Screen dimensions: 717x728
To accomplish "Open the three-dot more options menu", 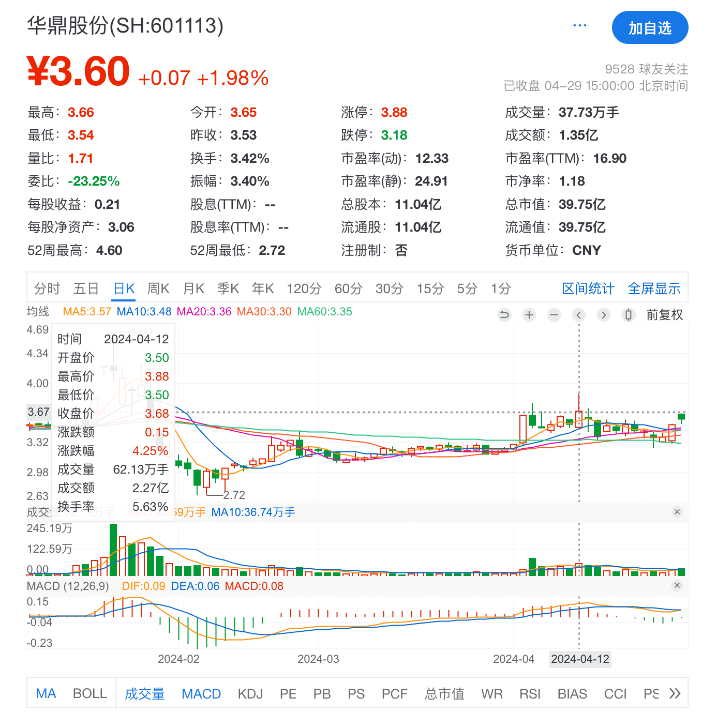I will [x=579, y=26].
